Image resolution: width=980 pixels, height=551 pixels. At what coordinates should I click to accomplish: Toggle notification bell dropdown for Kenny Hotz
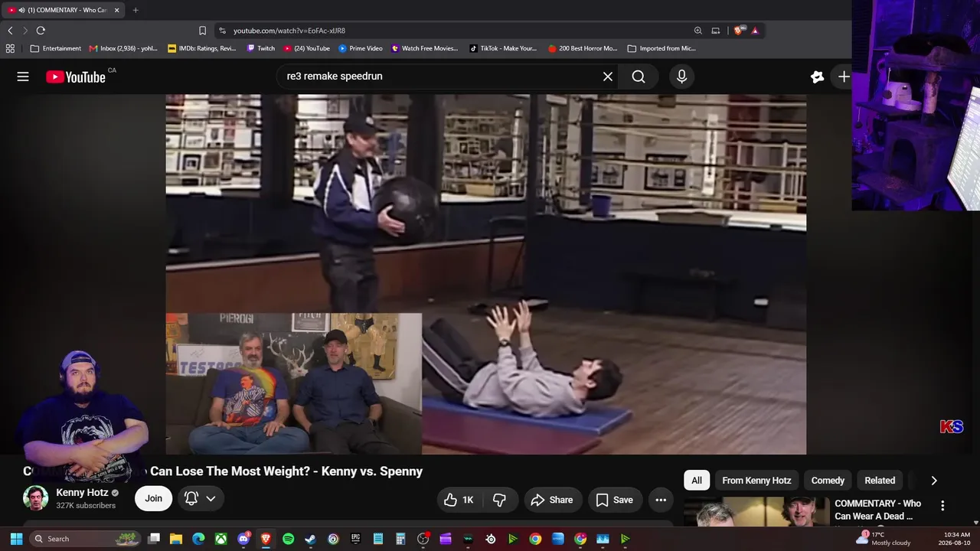point(200,498)
